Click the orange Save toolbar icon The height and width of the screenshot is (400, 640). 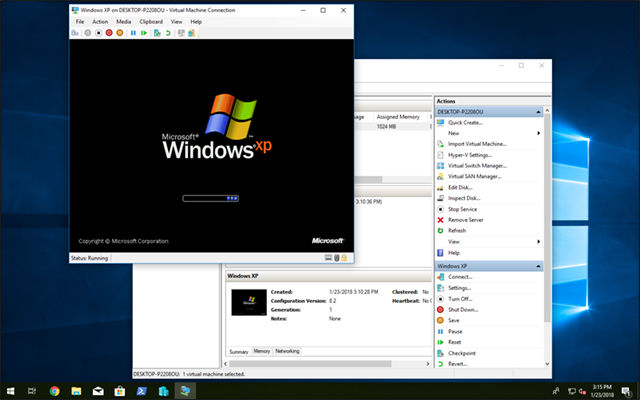pyautogui.click(x=120, y=33)
